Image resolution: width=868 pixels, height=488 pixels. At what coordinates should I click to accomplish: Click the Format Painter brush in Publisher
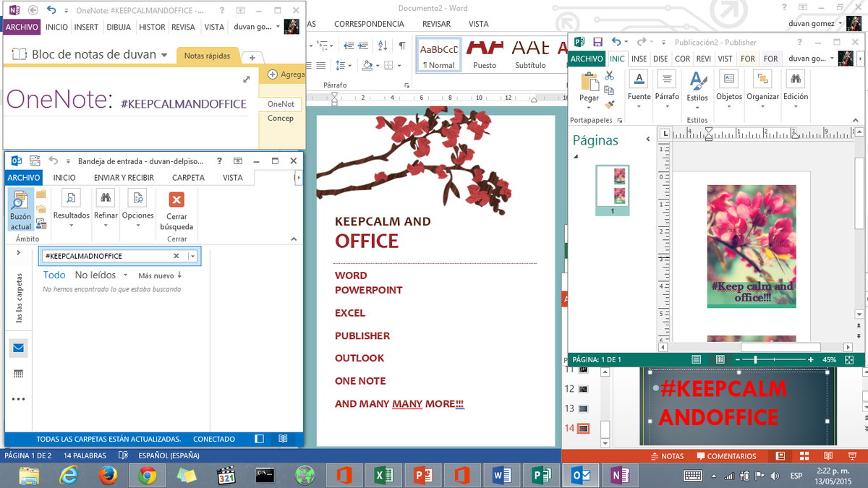tap(609, 105)
